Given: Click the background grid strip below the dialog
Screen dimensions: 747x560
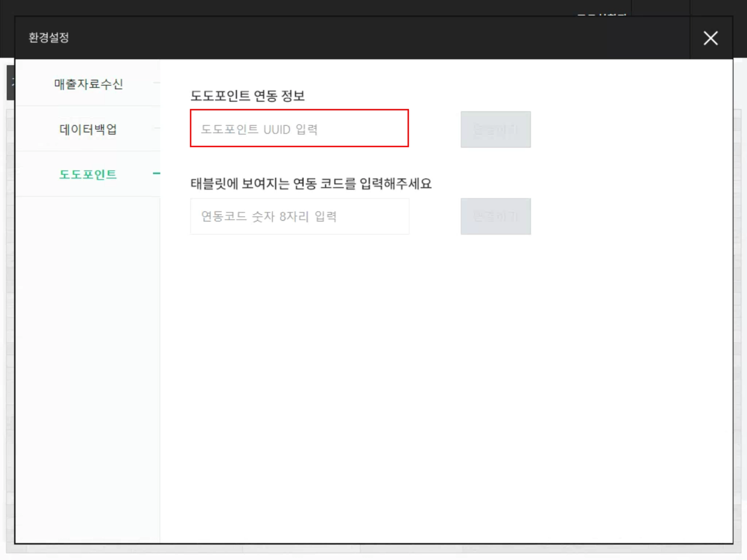Looking at the screenshot, I should [x=365, y=549].
